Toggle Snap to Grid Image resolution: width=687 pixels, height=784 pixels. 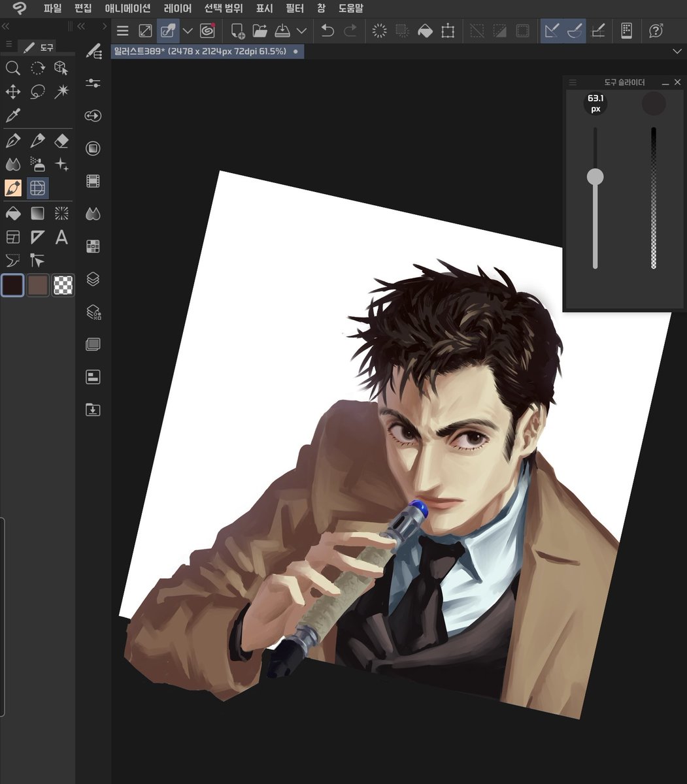pyautogui.click(x=597, y=31)
